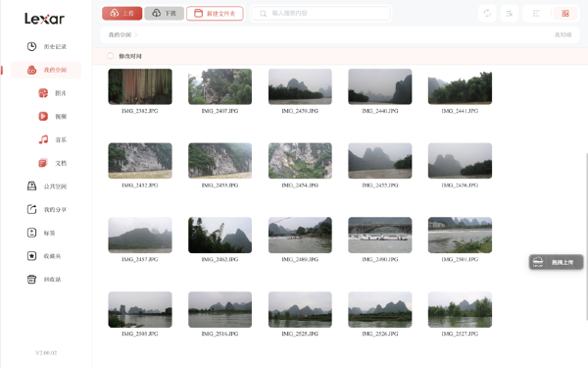588x368 pixels.
Task: Click file name IMG_2526.JPG
Action: [380, 334]
